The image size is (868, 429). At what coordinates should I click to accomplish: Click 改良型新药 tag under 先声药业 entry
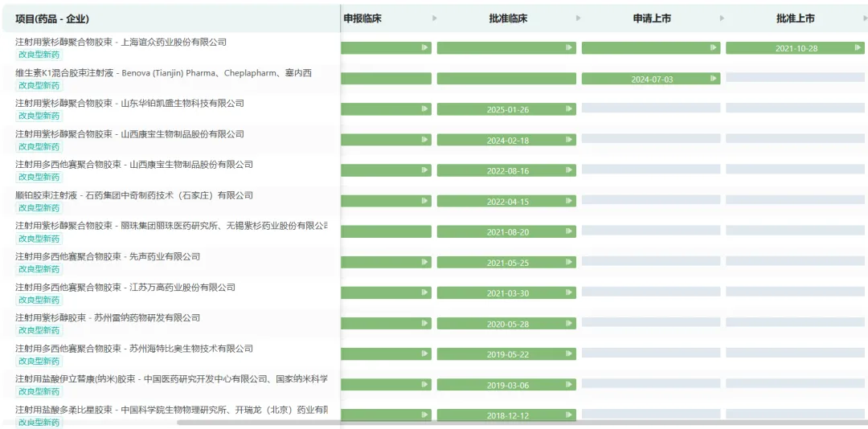click(x=39, y=269)
